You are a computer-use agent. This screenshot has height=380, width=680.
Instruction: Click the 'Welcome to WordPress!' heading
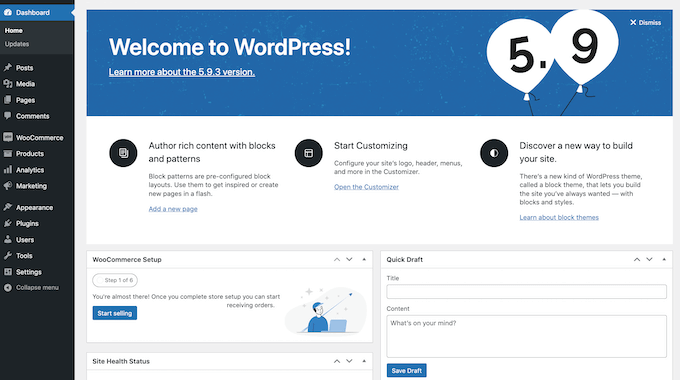229,47
